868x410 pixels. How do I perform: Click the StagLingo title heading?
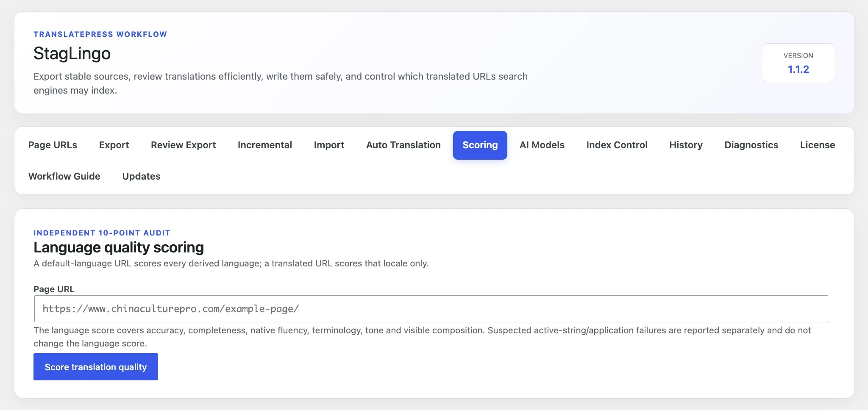pos(72,54)
